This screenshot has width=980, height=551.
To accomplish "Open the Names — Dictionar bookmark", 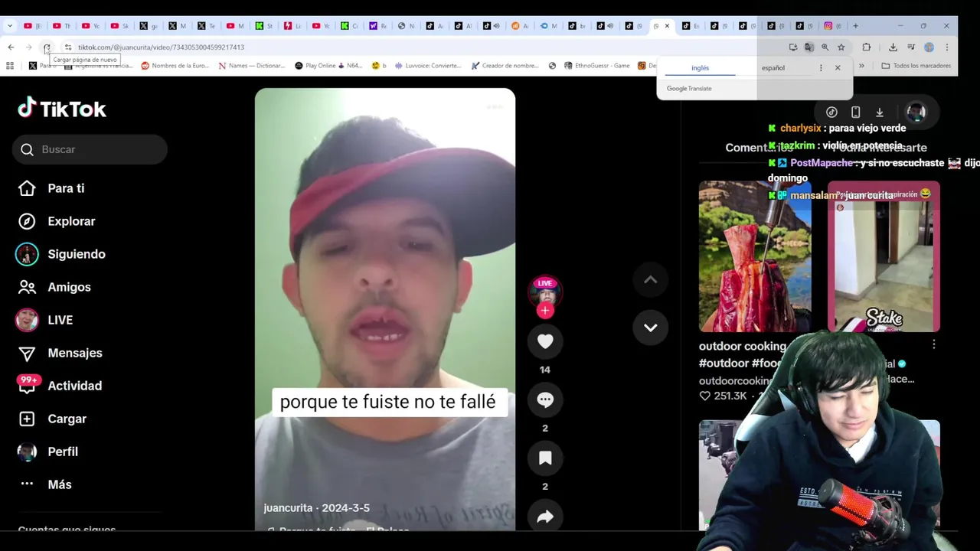I will (252, 66).
